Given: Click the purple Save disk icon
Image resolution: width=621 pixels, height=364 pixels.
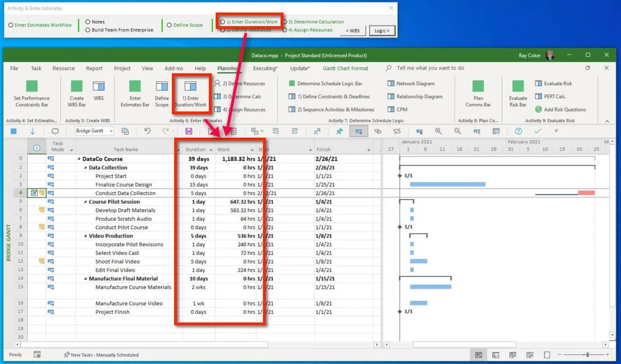Looking at the screenshot, I should tap(188, 131).
